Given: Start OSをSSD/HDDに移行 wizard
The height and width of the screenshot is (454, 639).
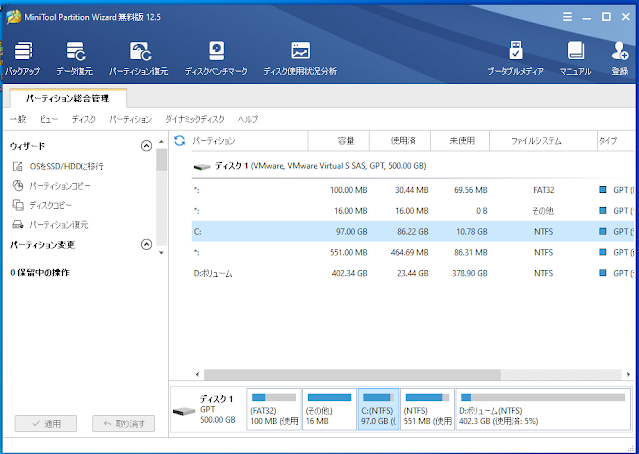Looking at the screenshot, I should 58,166.
